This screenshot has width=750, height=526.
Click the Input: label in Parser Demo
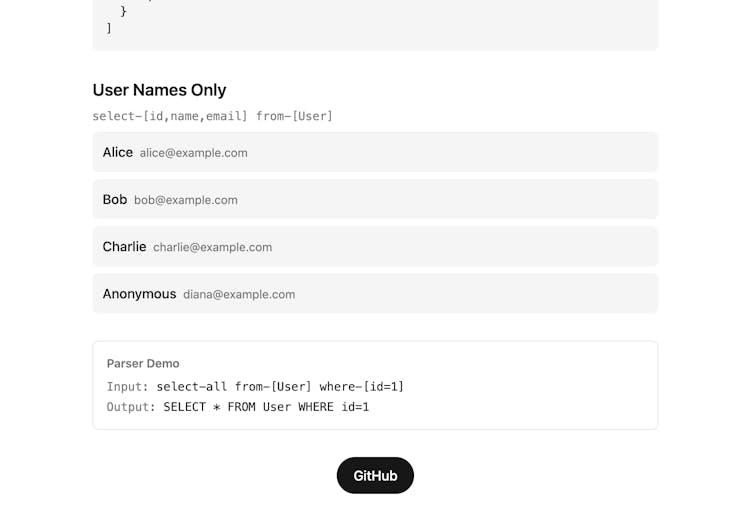pyautogui.click(x=127, y=386)
